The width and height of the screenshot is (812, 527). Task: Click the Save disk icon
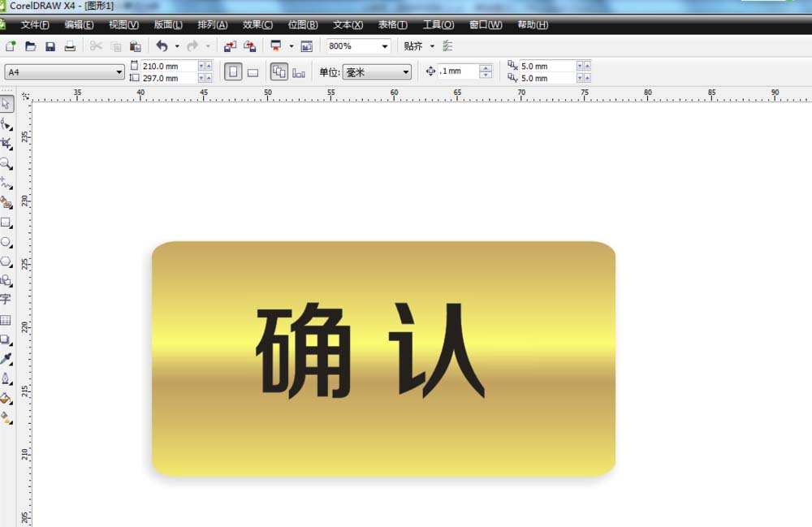click(50, 46)
